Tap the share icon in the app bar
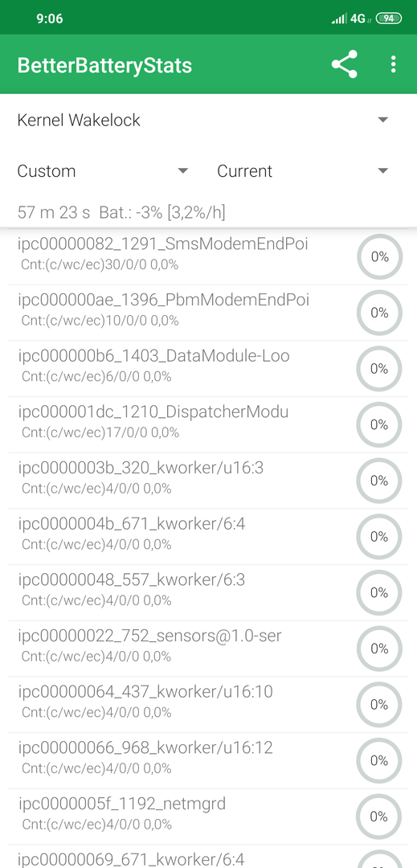417x868 pixels. [x=344, y=64]
